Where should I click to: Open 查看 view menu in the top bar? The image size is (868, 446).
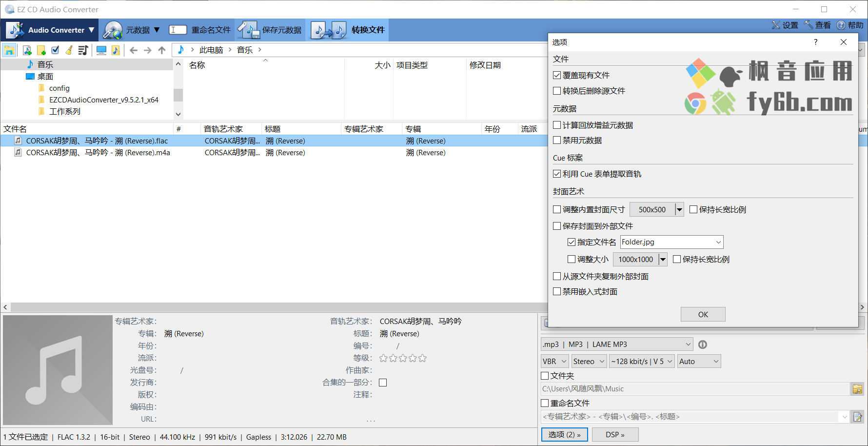click(818, 25)
